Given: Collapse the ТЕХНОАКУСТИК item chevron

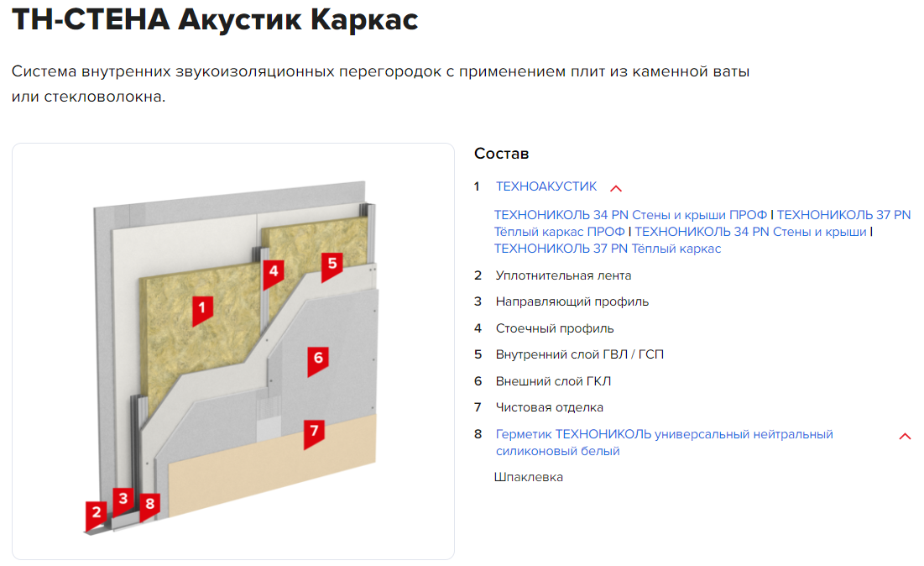Looking at the screenshot, I should tap(616, 189).
